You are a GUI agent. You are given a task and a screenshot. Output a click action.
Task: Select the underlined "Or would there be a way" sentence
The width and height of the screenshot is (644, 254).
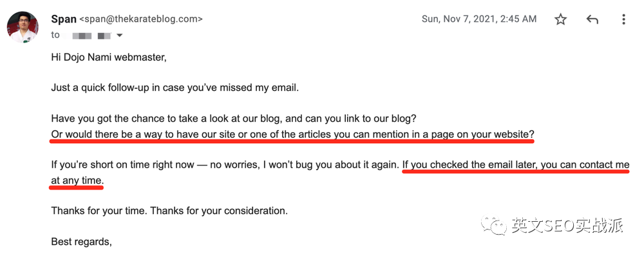[292, 134]
